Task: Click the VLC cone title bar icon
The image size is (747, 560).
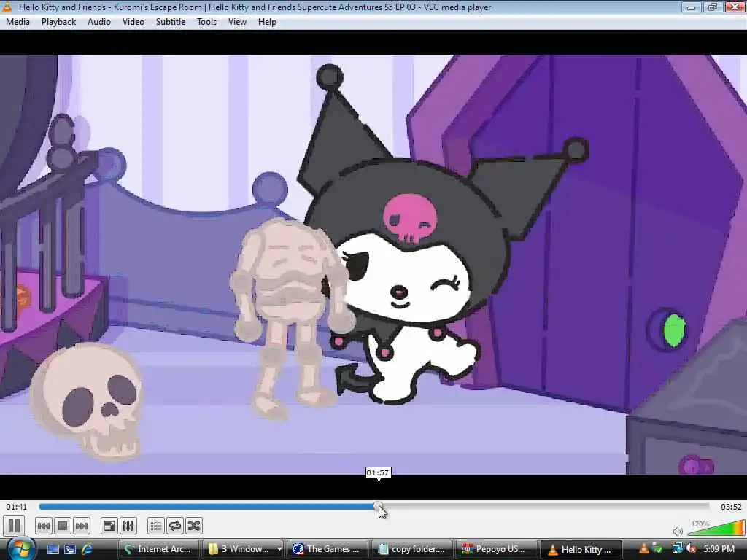Action: 7,7
